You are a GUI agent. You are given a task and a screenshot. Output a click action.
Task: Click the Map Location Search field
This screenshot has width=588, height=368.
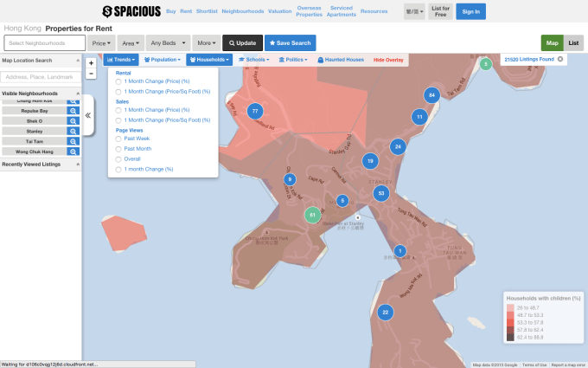(41, 77)
